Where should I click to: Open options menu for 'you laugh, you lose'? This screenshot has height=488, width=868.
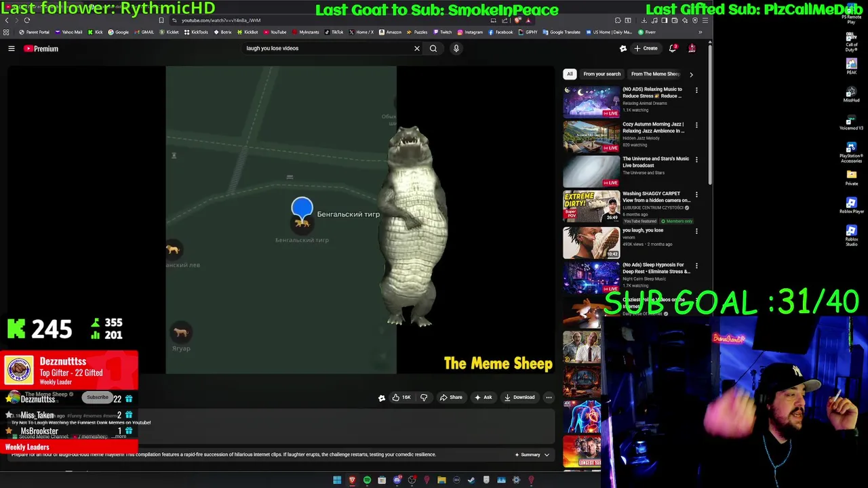(x=696, y=231)
